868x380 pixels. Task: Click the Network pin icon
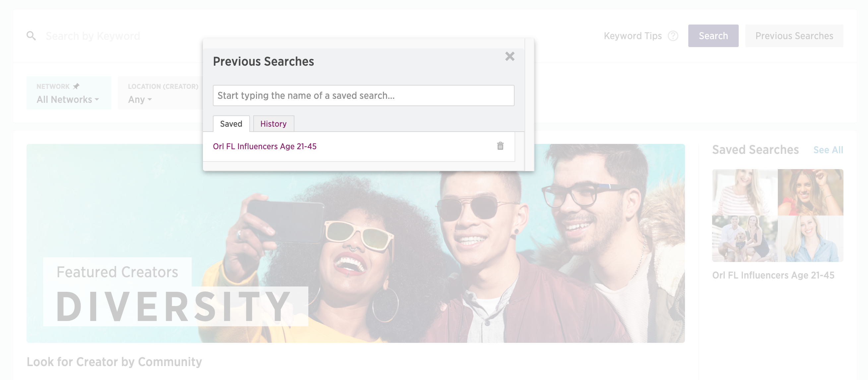coord(76,86)
